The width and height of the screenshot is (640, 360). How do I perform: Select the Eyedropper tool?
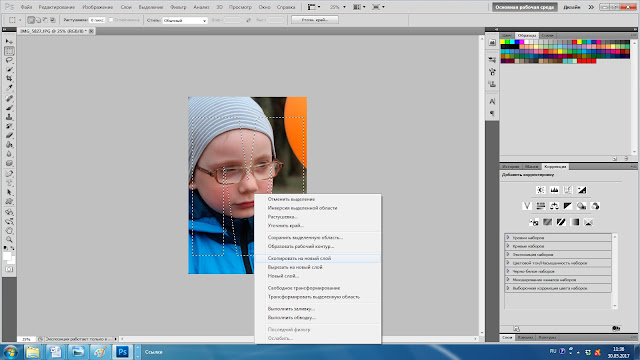point(9,87)
